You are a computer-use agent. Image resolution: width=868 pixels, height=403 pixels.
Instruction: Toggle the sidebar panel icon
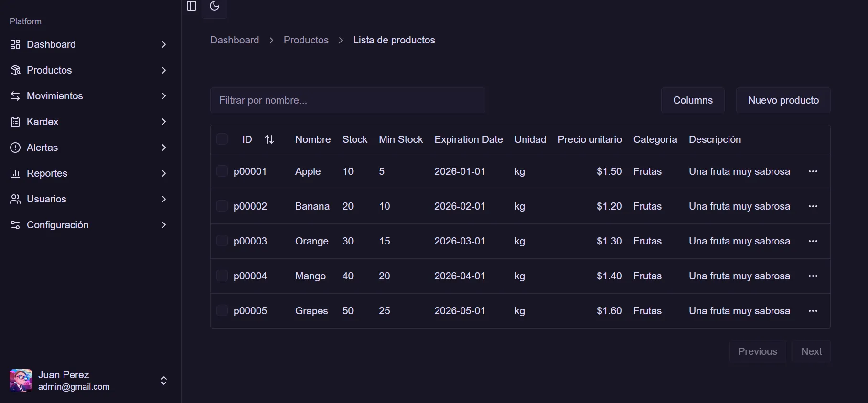192,6
